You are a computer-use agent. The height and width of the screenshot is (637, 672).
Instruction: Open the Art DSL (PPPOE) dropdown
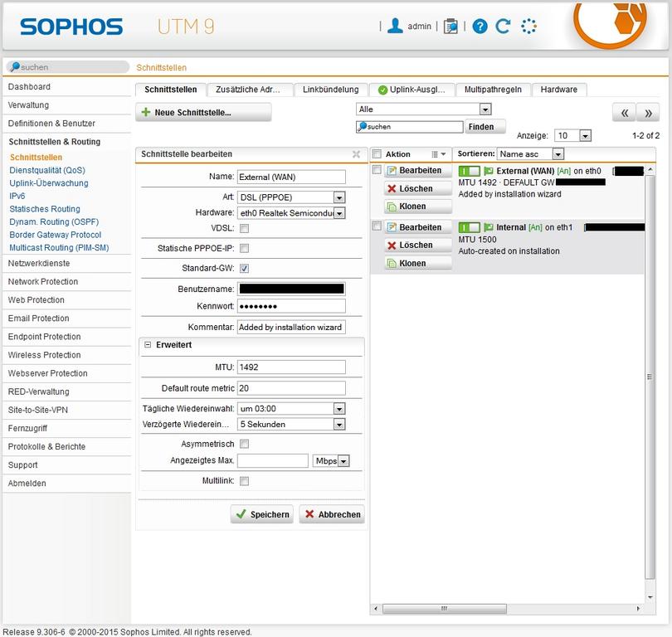(x=291, y=197)
